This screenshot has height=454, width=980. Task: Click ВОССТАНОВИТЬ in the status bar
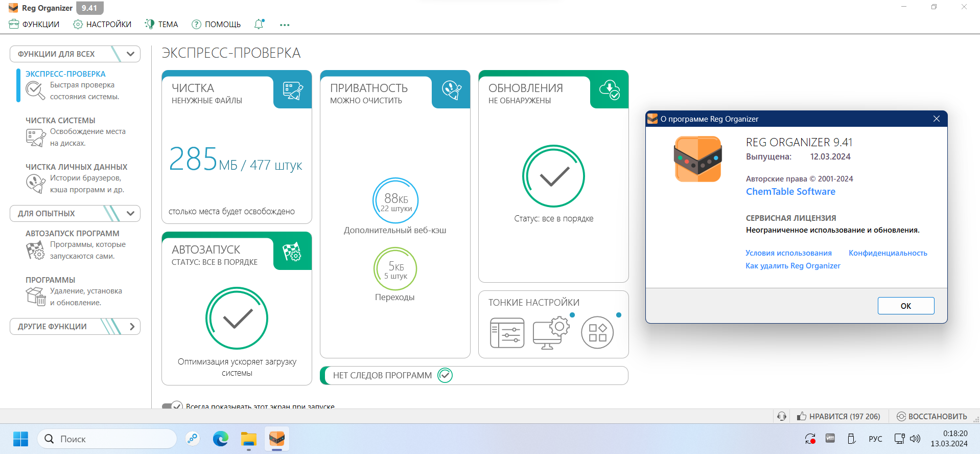[x=932, y=416]
